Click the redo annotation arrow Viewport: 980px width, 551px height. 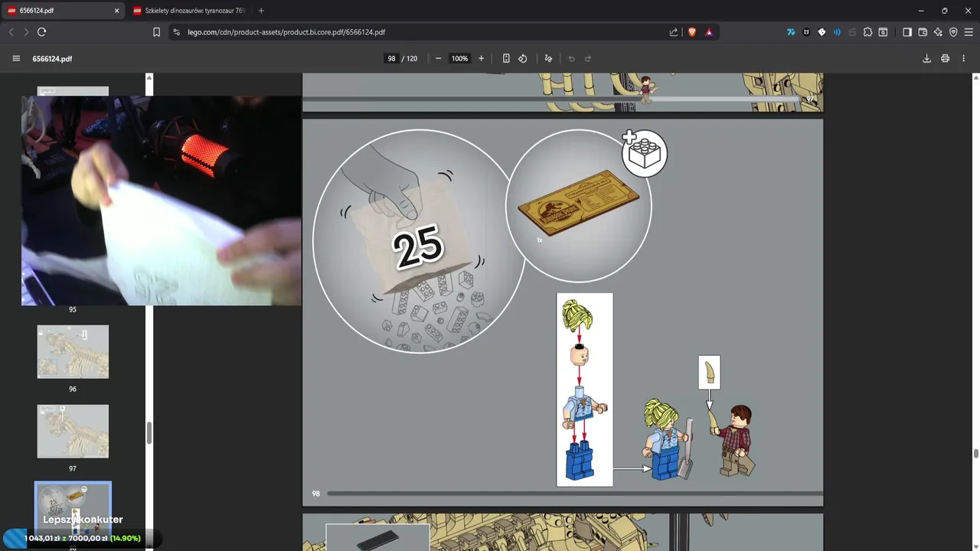(588, 58)
